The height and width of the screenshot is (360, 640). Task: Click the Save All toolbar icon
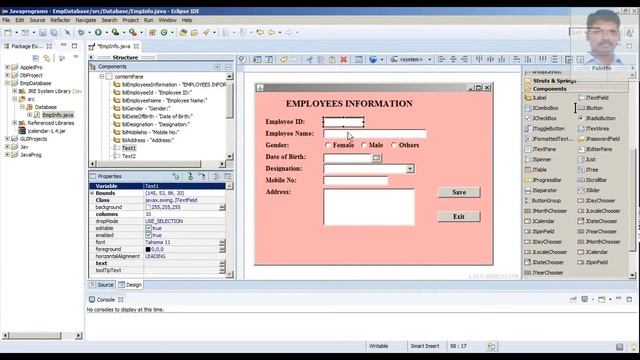(x=54, y=32)
